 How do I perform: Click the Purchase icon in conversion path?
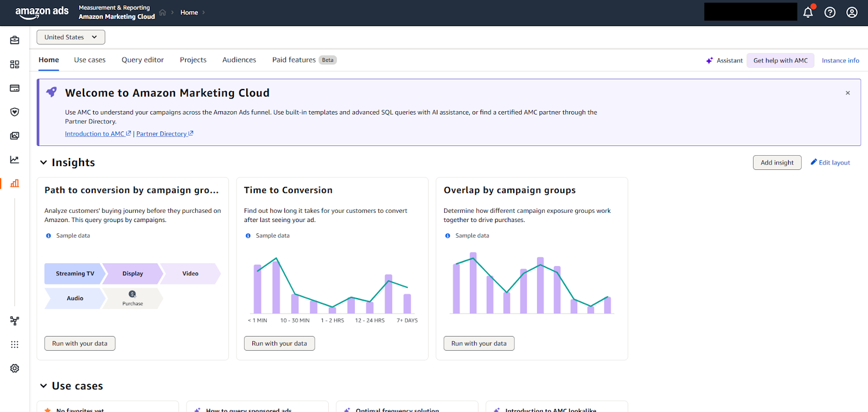[132, 294]
